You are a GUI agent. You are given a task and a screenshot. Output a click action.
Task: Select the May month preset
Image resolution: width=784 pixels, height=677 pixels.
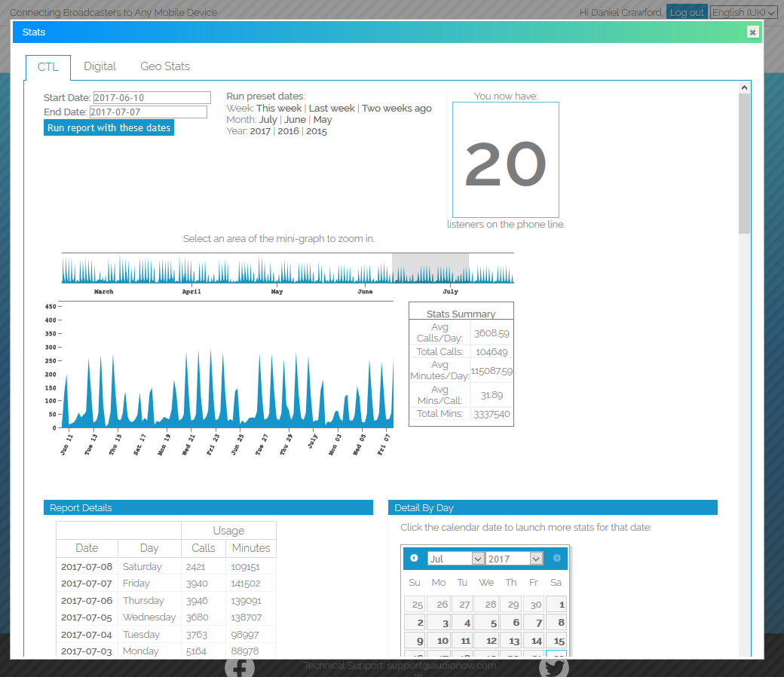coord(323,120)
